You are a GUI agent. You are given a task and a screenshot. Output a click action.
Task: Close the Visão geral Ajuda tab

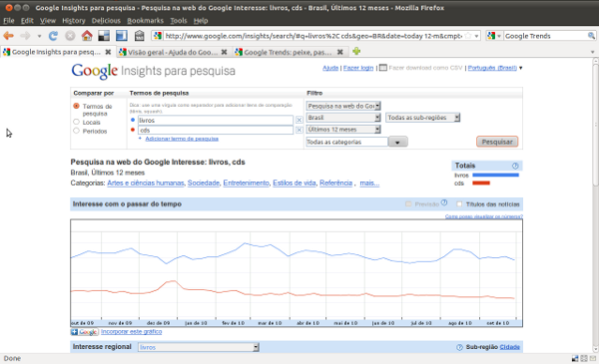click(225, 52)
